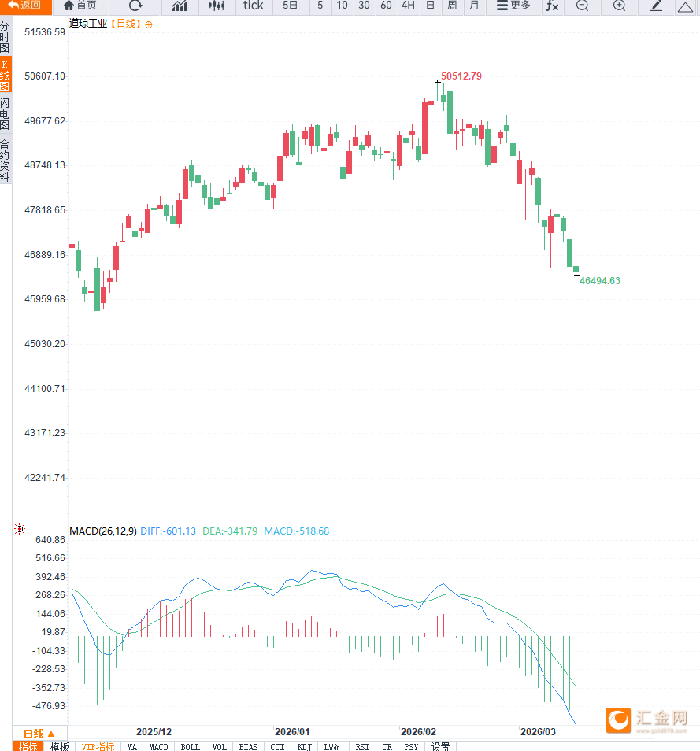
Task: Click the 2026/01 date marker
Action: (292, 732)
